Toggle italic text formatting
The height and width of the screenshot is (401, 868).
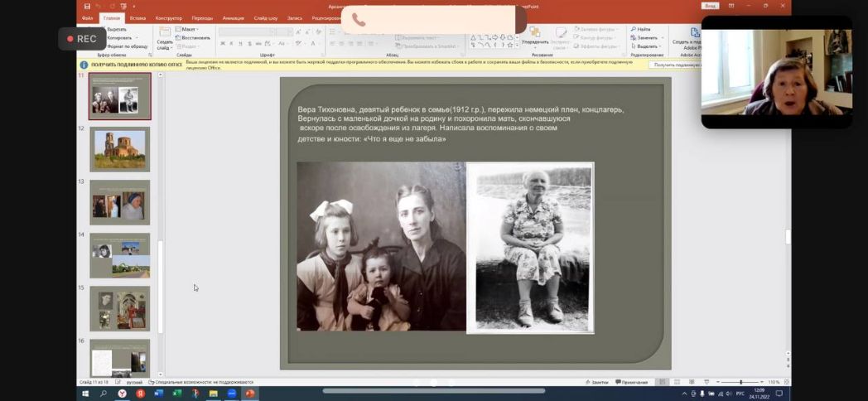pos(231,44)
